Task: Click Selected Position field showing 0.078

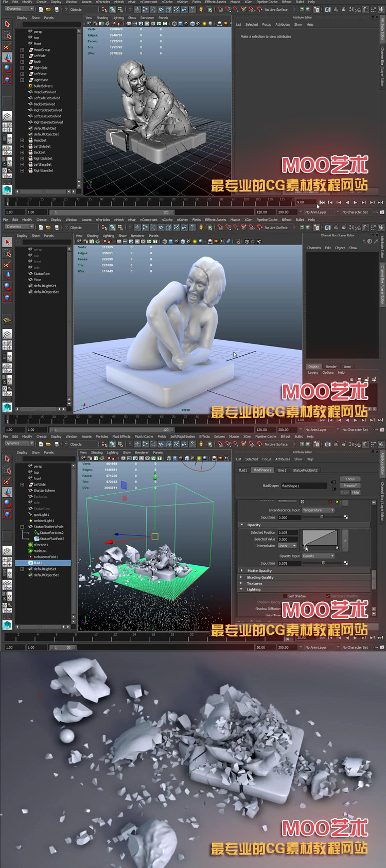Action: click(288, 532)
